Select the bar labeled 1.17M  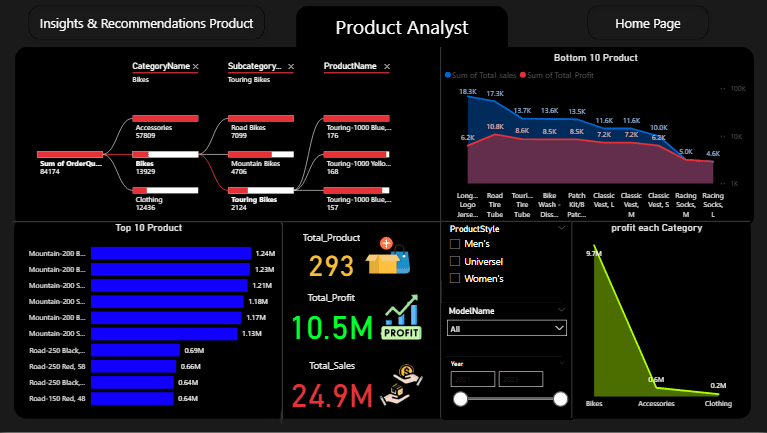(166, 318)
